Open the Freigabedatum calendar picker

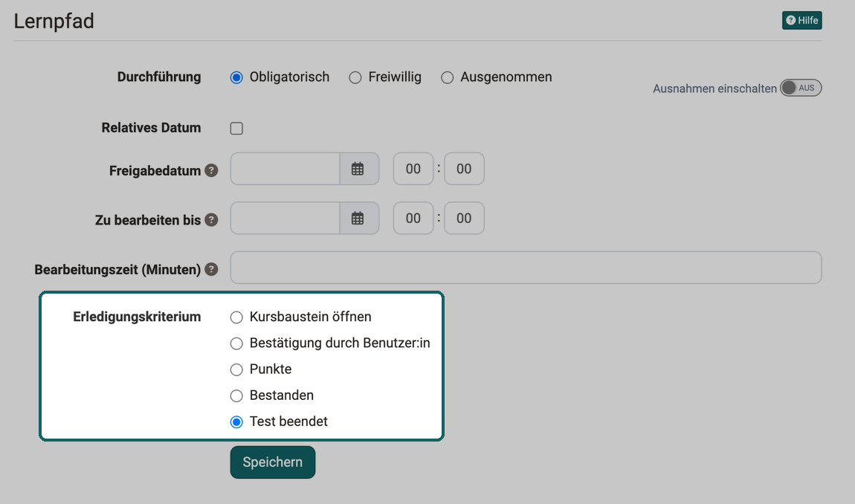(x=359, y=169)
